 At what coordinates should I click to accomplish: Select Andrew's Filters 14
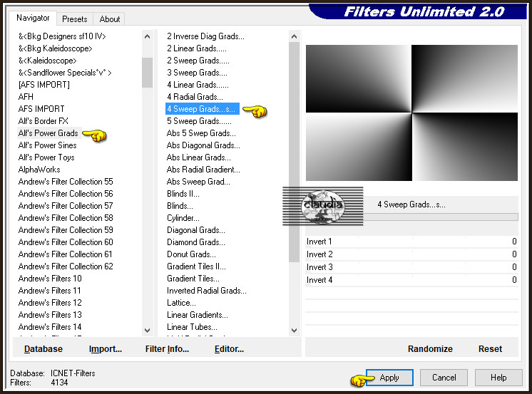50,327
